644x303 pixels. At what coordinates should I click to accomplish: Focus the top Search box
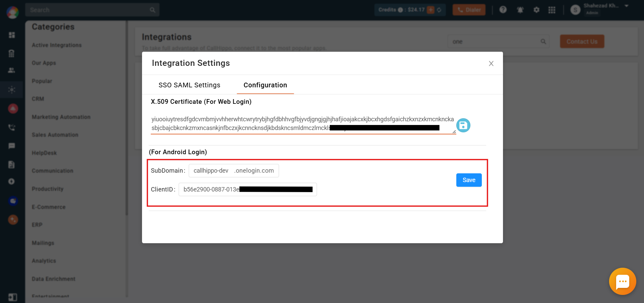click(x=92, y=10)
